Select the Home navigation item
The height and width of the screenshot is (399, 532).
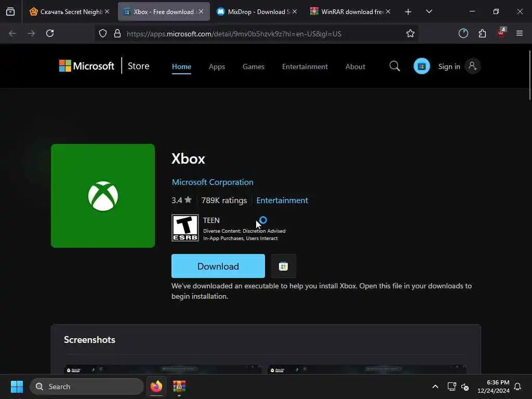pyautogui.click(x=181, y=66)
